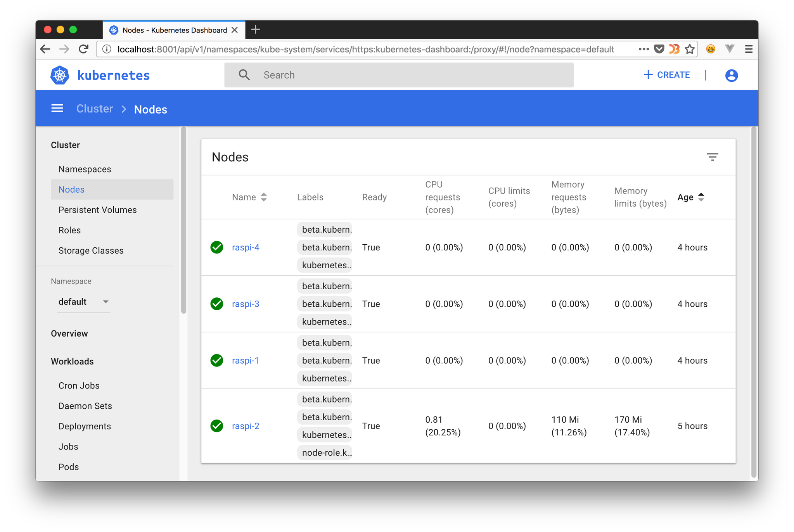Screen dimensions: 794x532
Task: Click the search magnifier icon
Action: pyautogui.click(x=244, y=75)
